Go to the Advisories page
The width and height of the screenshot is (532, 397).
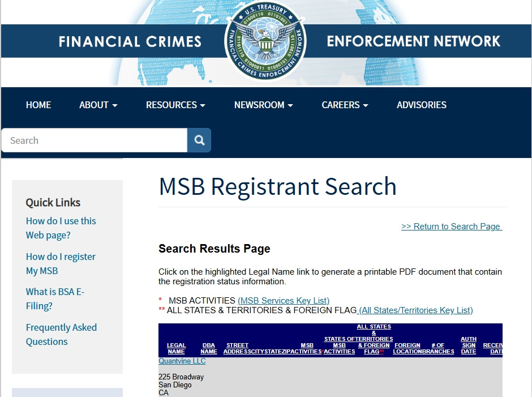(422, 105)
